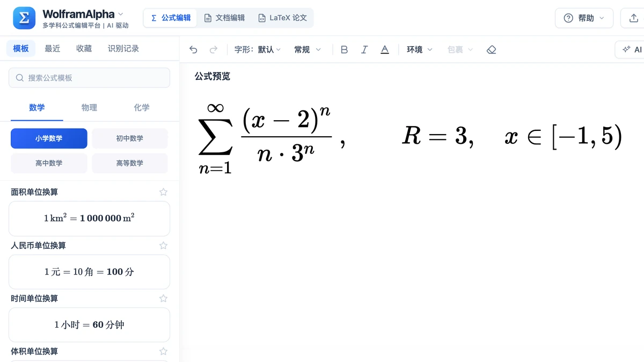Open the 常规 style dropdown
644x362 pixels.
point(308,50)
